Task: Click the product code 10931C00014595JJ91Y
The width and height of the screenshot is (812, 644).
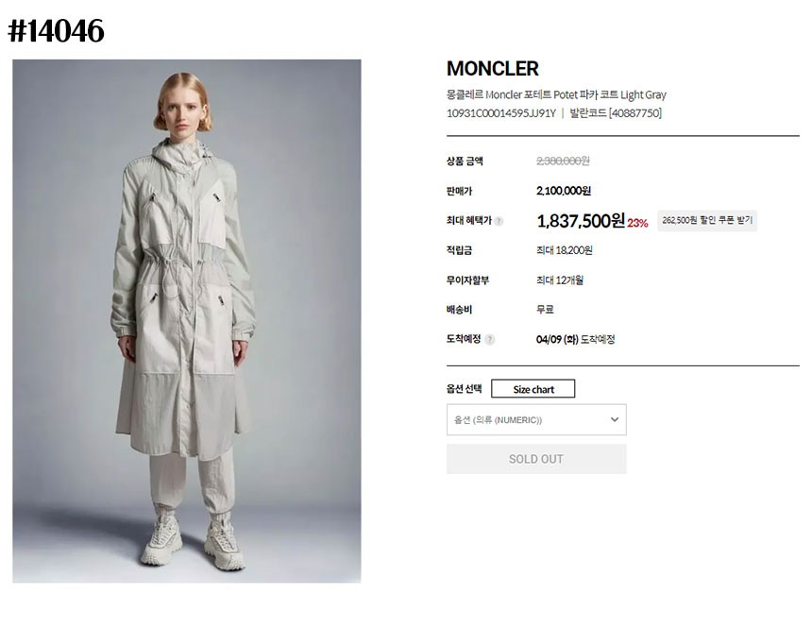Action: click(x=501, y=113)
